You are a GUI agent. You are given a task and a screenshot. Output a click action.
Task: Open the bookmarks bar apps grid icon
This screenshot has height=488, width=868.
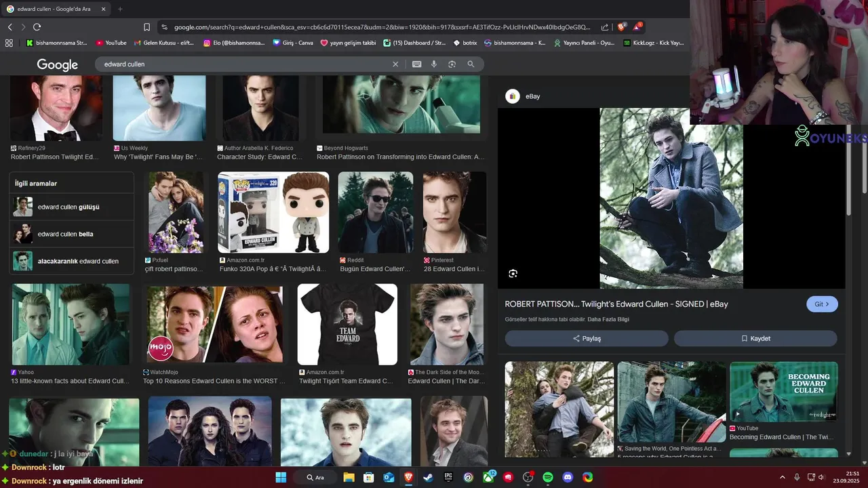point(9,43)
